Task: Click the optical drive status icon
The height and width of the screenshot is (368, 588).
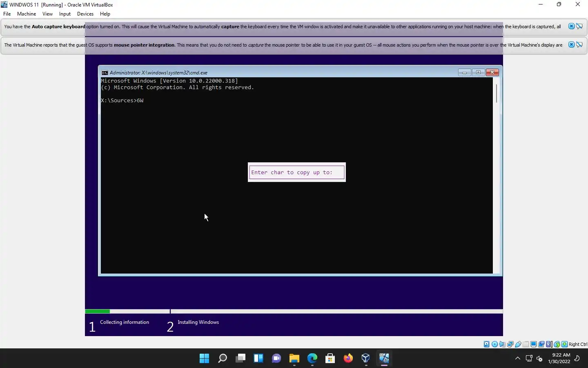Action: (x=494, y=344)
